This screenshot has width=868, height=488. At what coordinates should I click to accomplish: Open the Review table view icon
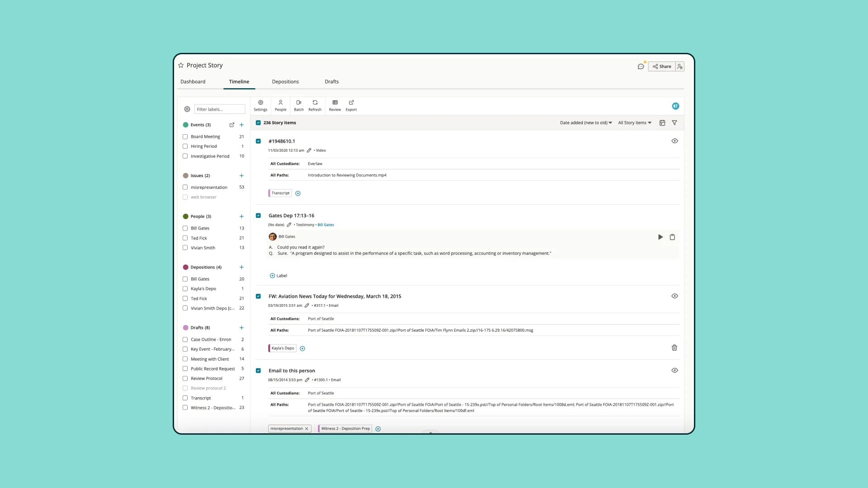coord(335,105)
